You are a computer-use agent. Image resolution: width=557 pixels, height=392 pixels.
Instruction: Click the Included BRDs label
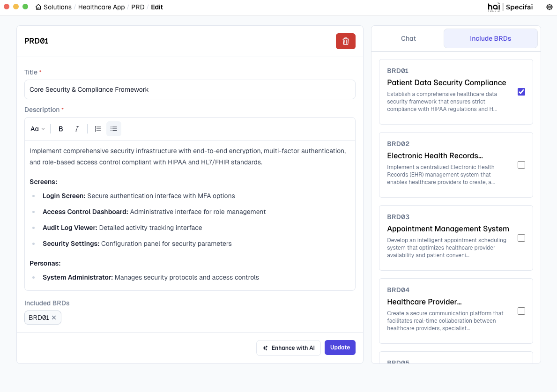47,303
